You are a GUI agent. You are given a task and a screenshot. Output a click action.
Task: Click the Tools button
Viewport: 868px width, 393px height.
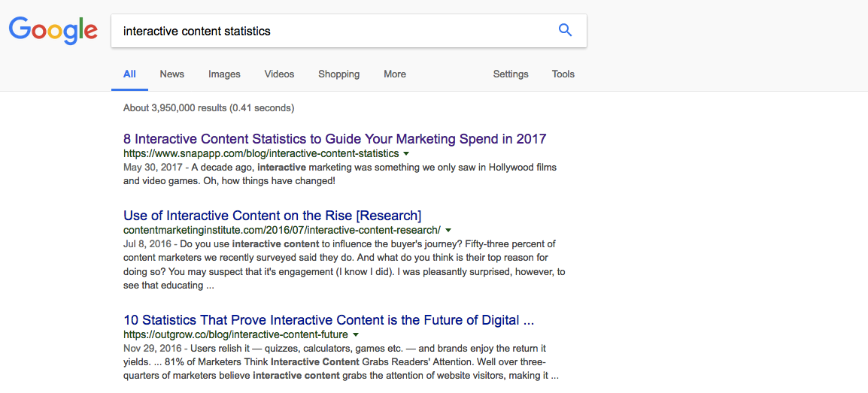(563, 74)
